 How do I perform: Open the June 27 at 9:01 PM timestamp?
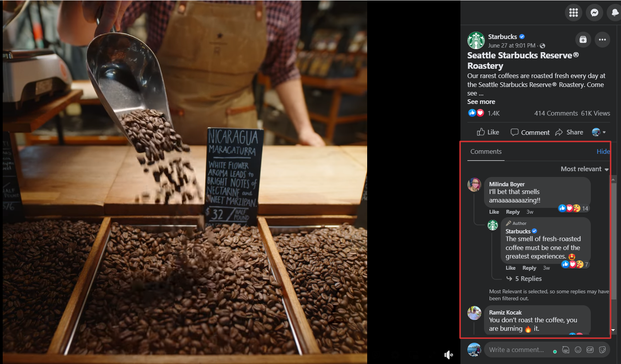(x=512, y=46)
